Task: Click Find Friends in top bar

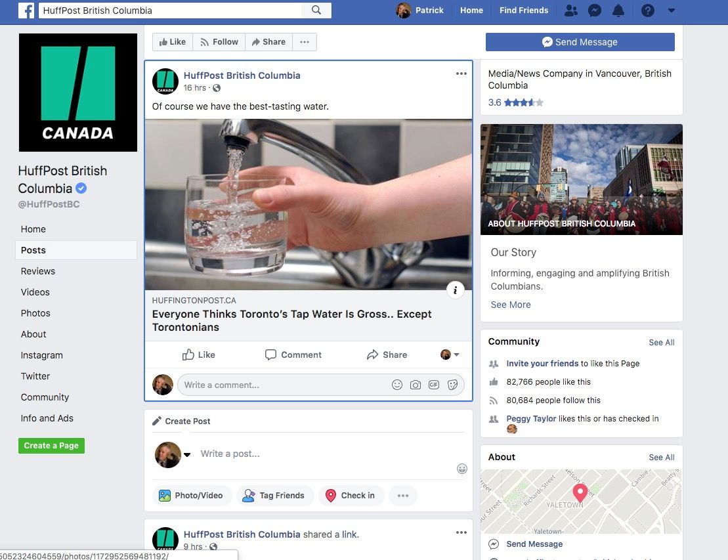Action: tap(524, 11)
